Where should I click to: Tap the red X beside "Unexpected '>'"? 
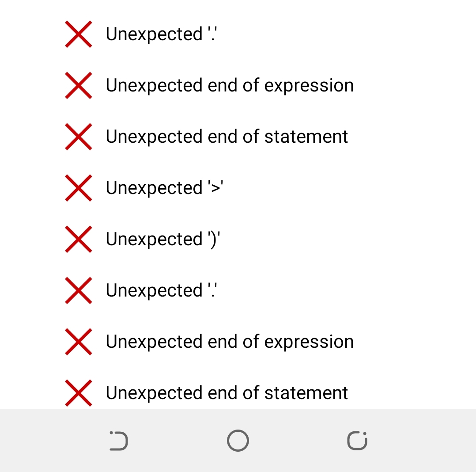click(78, 188)
